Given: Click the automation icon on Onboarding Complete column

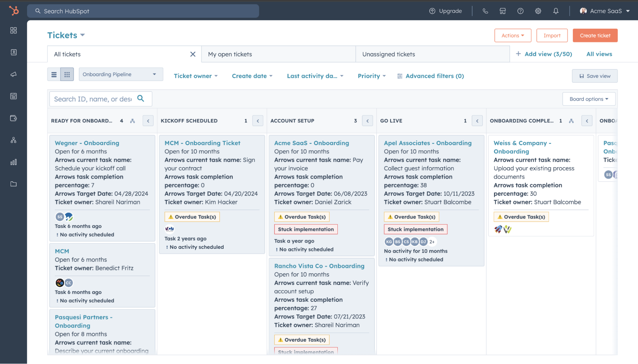Looking at the screenshot, I should coord(571,121).
